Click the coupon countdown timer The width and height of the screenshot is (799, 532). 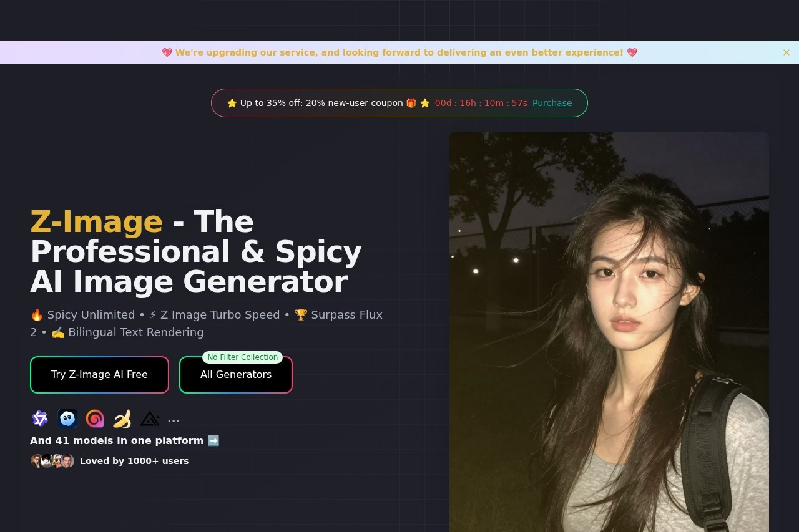tap(481, 103)
